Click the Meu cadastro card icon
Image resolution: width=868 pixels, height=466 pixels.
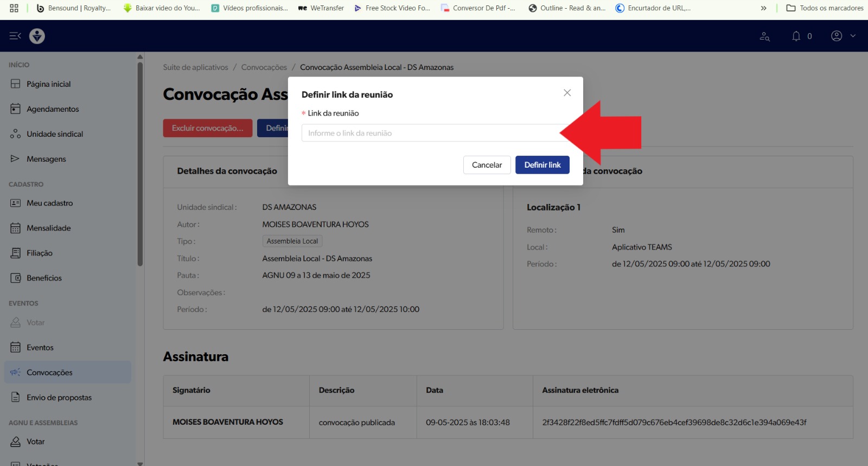click(15, 203)
